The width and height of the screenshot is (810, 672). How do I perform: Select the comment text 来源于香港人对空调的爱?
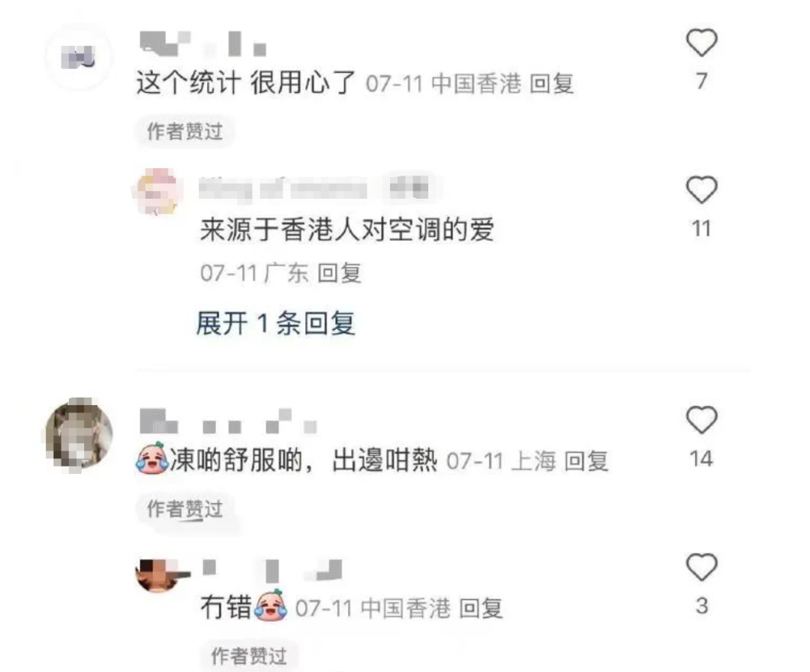(x=347, y=229)
